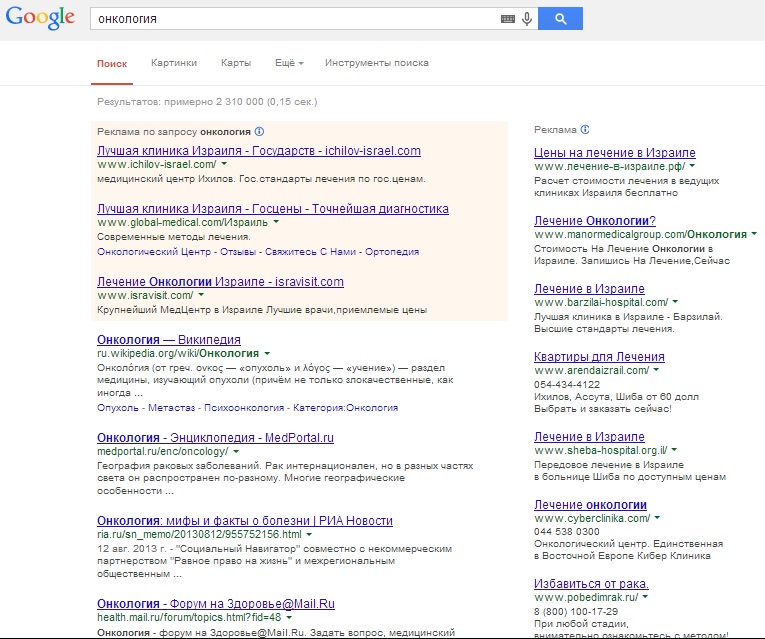Open the on-screen keyboard icon
Screen dimensions: 765x639
[507, 19]
